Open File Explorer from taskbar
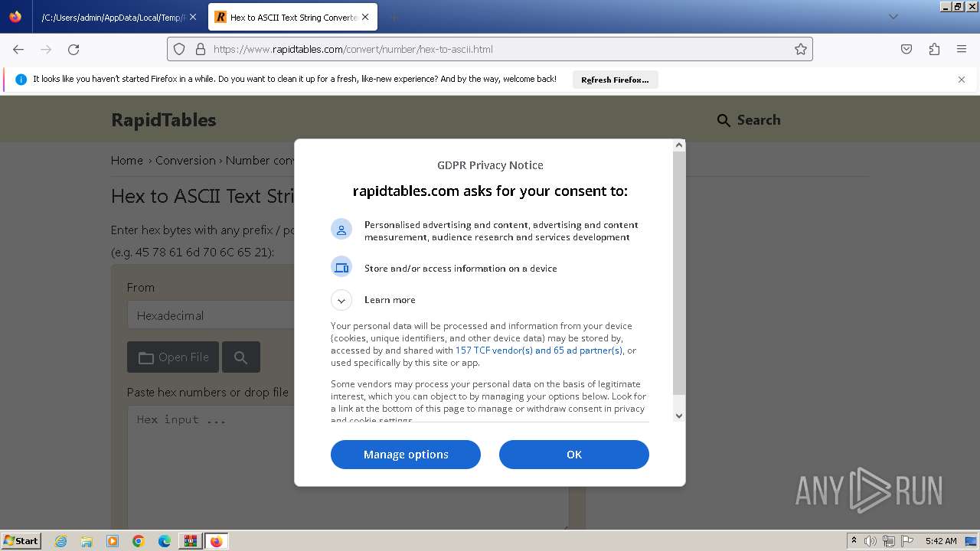The image size is (980, 551). (87, 541)
